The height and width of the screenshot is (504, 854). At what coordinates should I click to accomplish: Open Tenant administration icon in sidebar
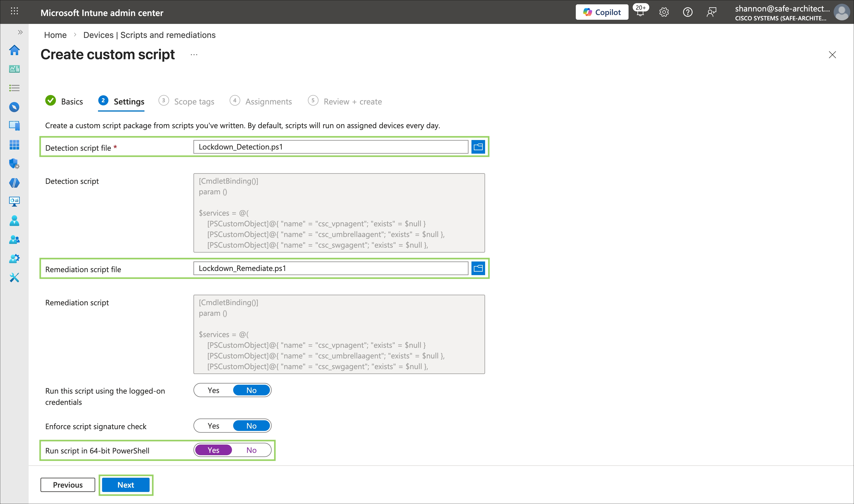14,259
